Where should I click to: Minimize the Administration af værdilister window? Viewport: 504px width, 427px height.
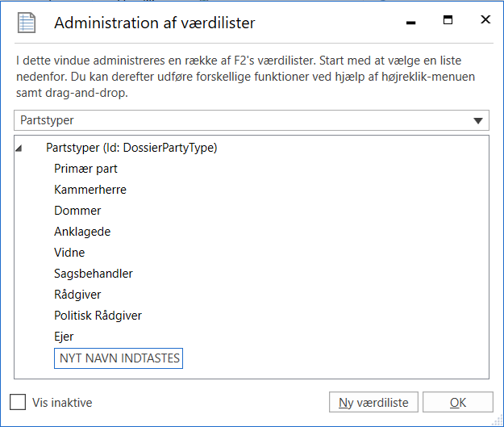410,23
